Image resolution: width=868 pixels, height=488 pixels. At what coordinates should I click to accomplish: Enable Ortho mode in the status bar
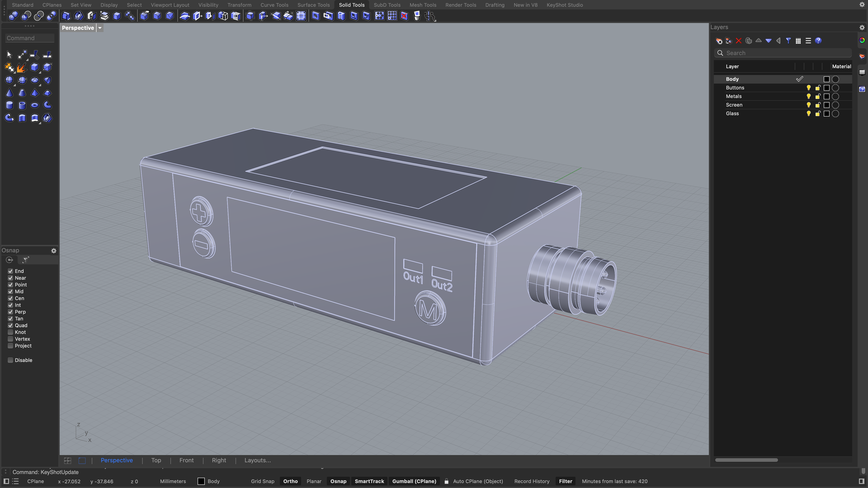point(290,481)
